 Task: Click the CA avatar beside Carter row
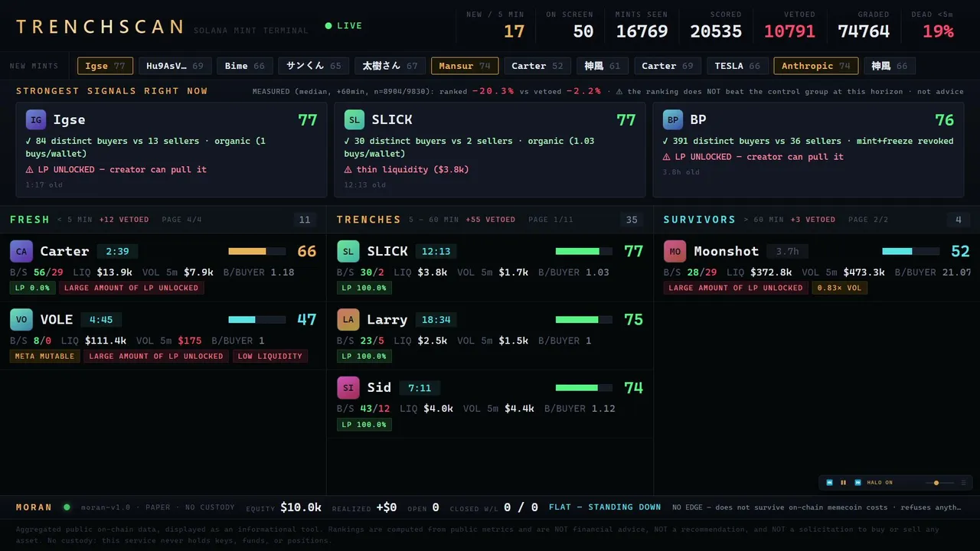(x=21, y=251)
